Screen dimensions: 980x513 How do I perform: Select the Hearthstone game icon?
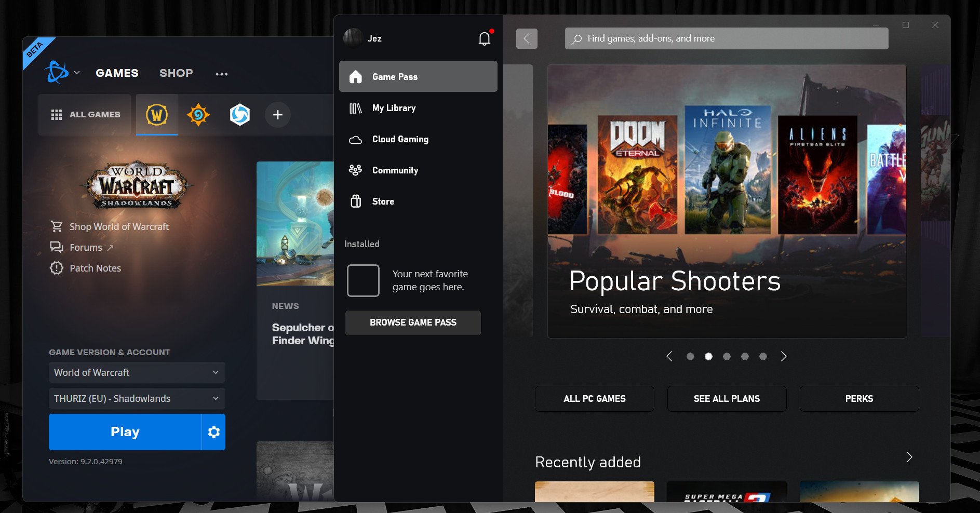198,115
